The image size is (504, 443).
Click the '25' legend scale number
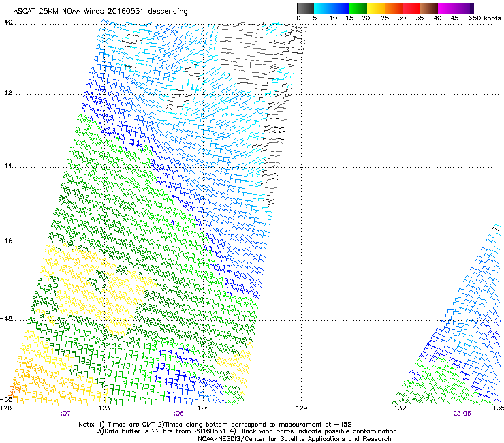384,18
